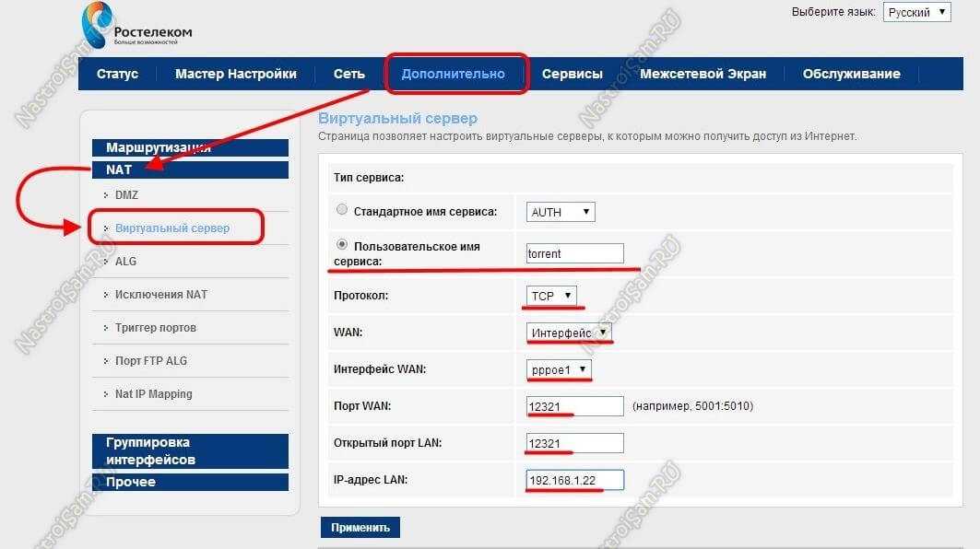Viewport: 980px width, 549px height.
Task: Open the DMZ sidebar link
Action: click(126, 195)
